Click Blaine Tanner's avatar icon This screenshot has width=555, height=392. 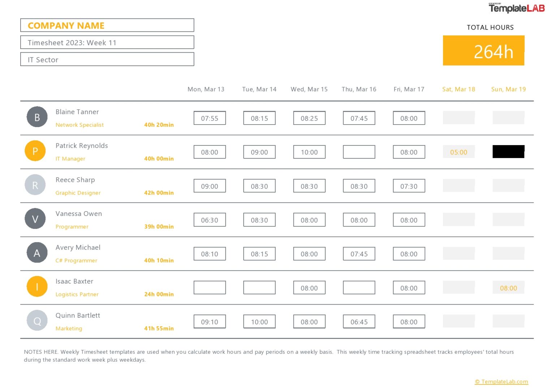pyautogui.click(x=37, y=117)
